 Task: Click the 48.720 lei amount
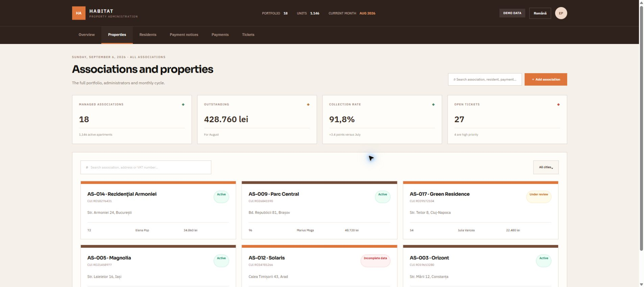point(352,230)
